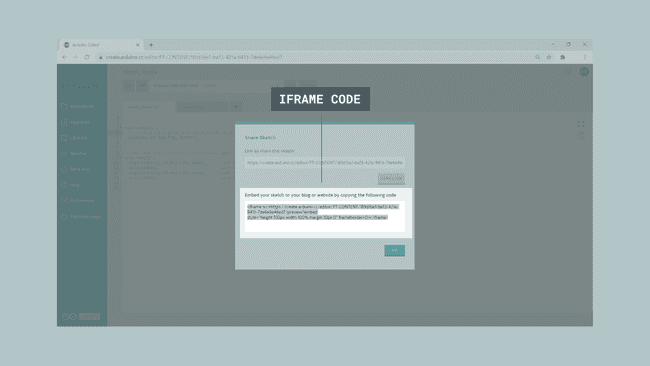Click the Upgrade plan badge in sidebar
The height and width of the screenshot is (366, 650).
click(x=90, y=317)
